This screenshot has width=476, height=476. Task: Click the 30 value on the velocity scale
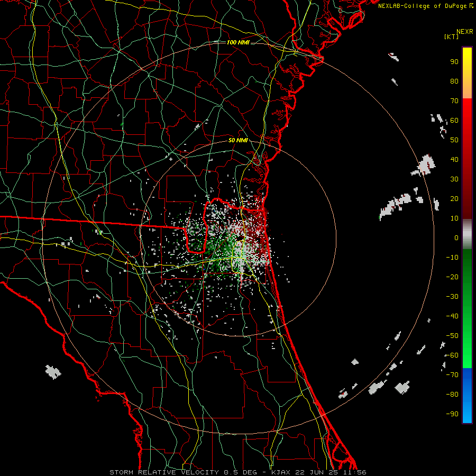pos(454,179)
